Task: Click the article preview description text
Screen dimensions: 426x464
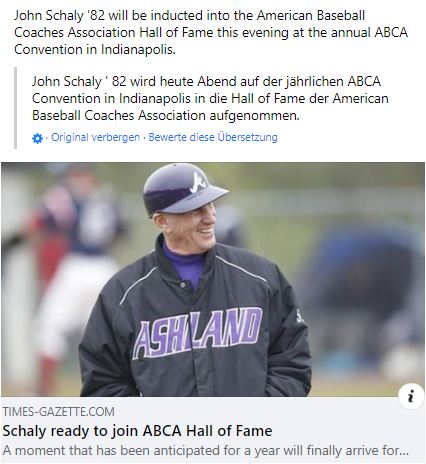Action: click(x=206, y=451)
